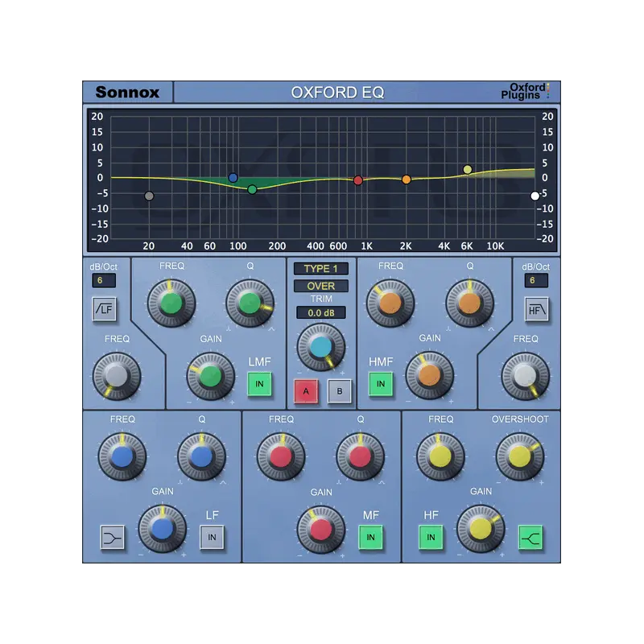
Task: Click the Sonnox brand logo
Action: [x=127, y=92]
